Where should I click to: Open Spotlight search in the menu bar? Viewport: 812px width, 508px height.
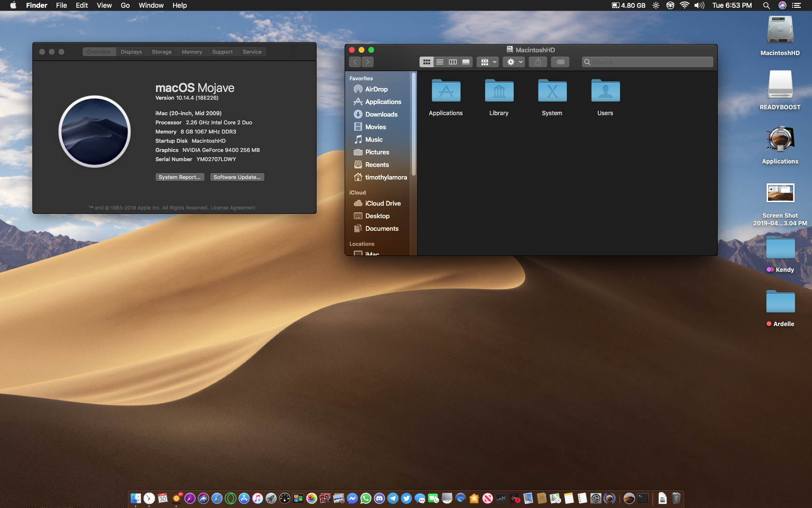766,5
